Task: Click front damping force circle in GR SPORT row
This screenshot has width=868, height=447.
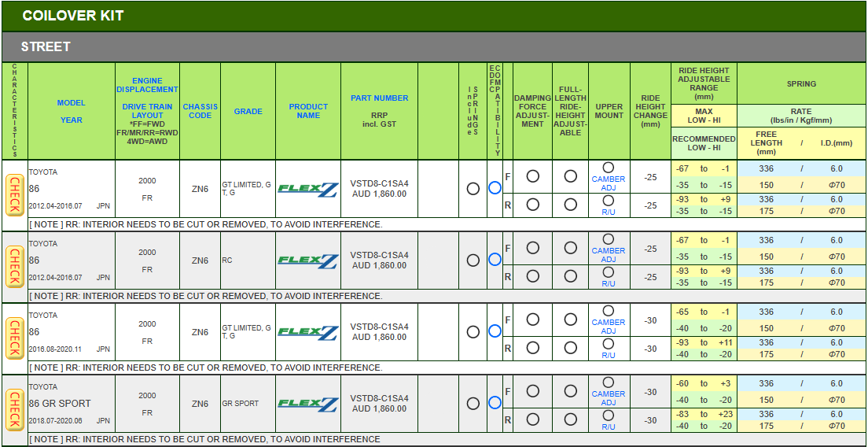Action: click(x=532, y=391)
